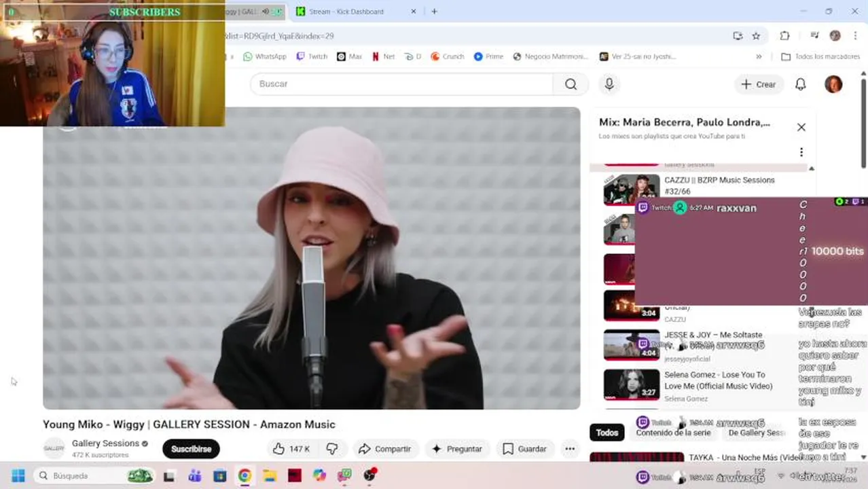Open a new browser tab
Viewport: 868px width, 489px height.
(x=434, y=12)
